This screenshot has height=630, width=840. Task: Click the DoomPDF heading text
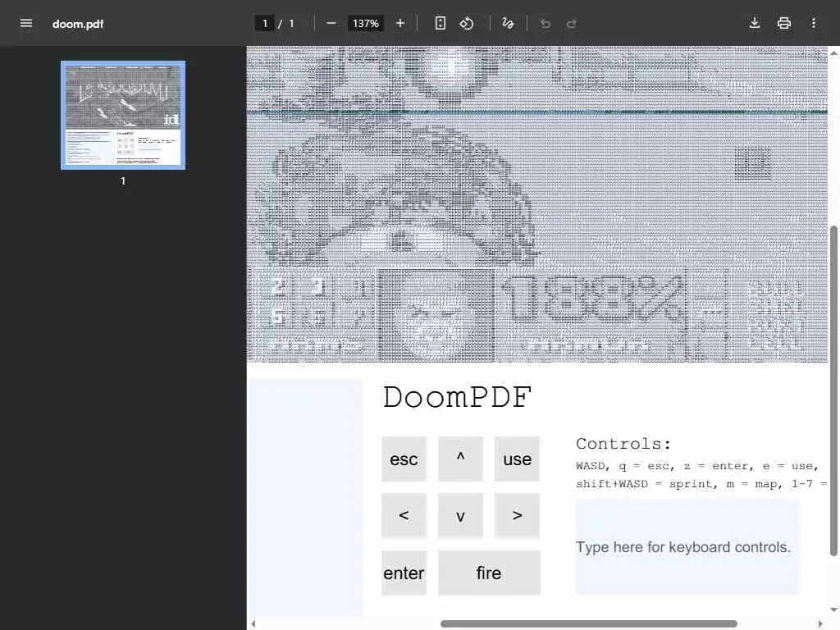point(457,397)
